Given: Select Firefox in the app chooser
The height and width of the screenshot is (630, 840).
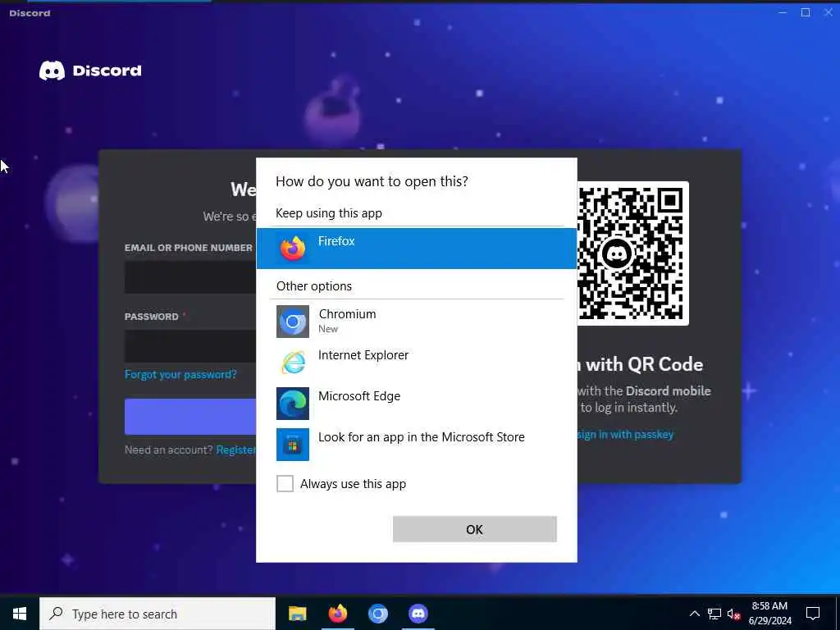Looking at the screenshot, I should (x=416, y=248).
